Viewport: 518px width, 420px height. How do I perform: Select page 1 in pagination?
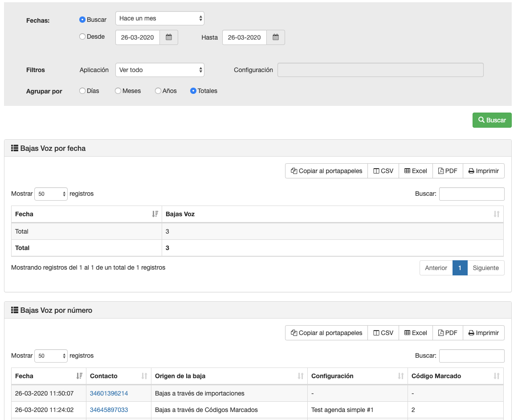coord(460,268)
